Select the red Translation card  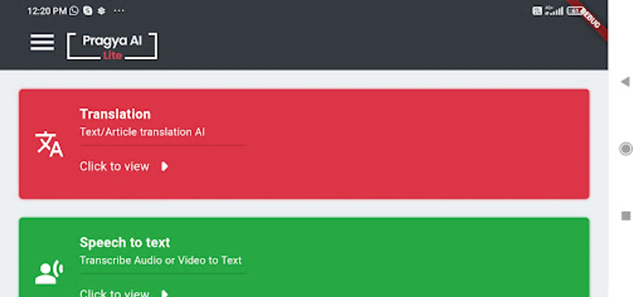pyautogui.click(x=303, y=143)
